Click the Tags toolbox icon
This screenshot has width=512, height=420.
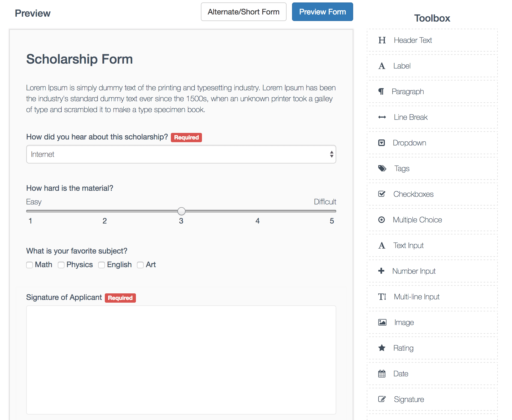tap(382, 168)
